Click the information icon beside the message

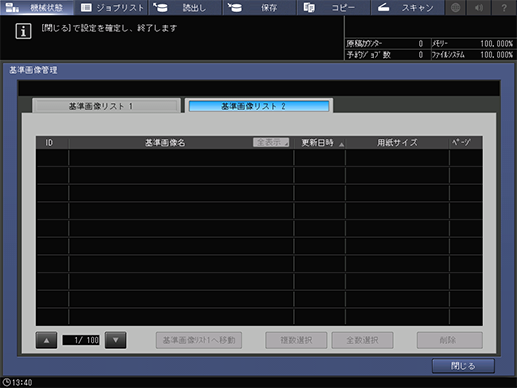click(23, 31)
